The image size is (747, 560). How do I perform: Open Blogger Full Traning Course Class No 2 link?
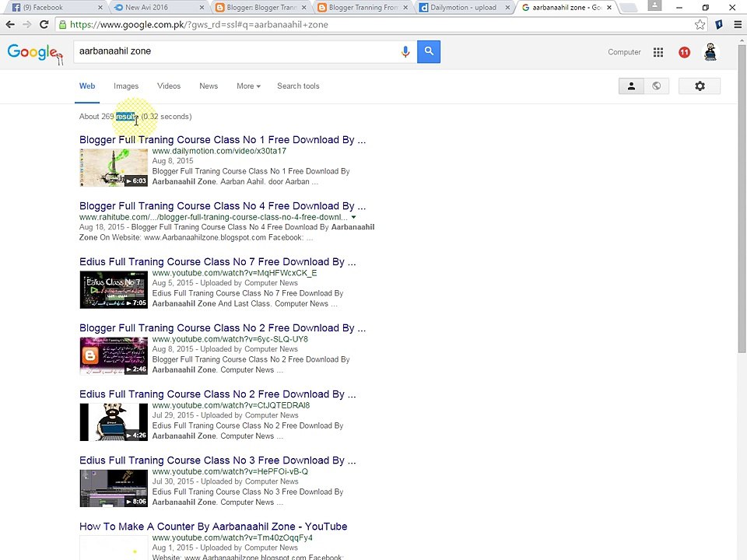click(x=223, y=327)
